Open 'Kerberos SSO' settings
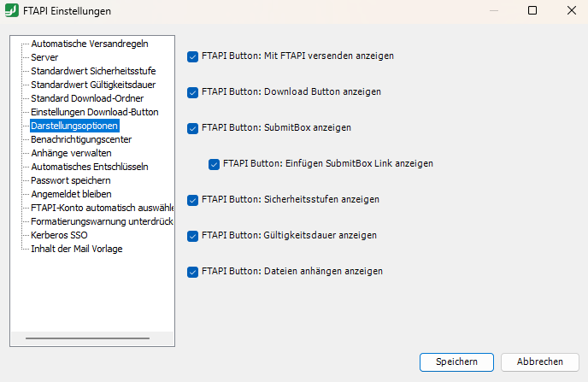The width and height of the screenshot is (588, 382). pos(59,235)
